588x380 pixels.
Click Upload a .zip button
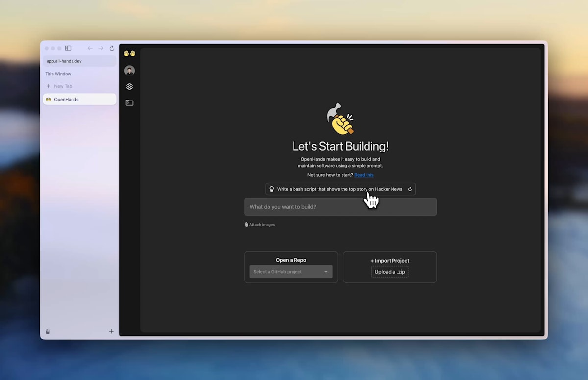coord(390,272)
